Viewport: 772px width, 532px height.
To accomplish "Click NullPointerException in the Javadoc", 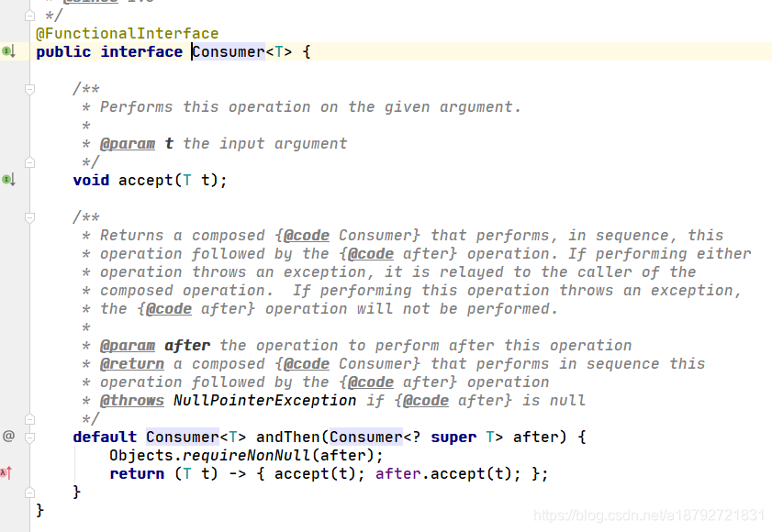I will [265, 400].
